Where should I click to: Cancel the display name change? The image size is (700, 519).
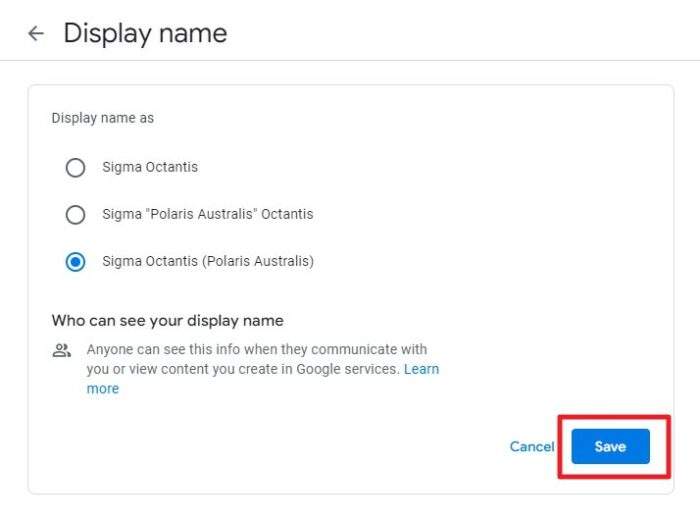coord(532,446)
